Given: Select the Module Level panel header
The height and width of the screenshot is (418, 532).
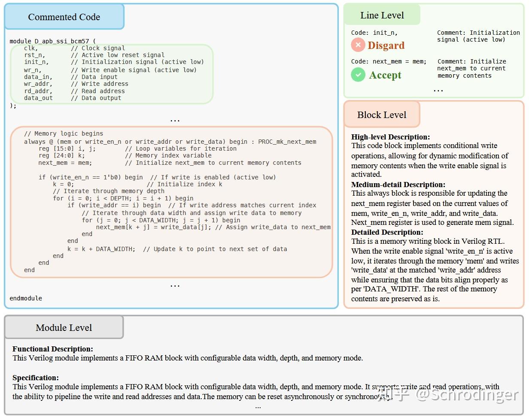Looking at the screenshot, I should point(64,327).
